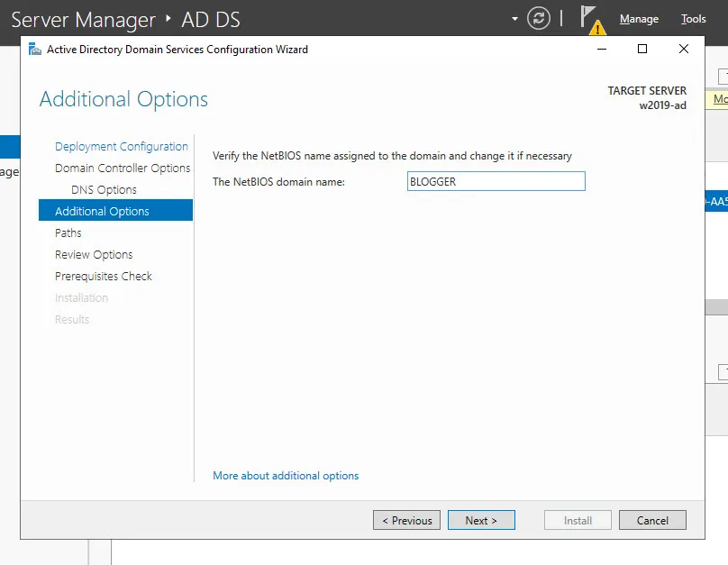Image resolution: width=728 pixels, height=565 pixels.
Task: Go to the Deployment Configuration step
Action: point(121,147)
